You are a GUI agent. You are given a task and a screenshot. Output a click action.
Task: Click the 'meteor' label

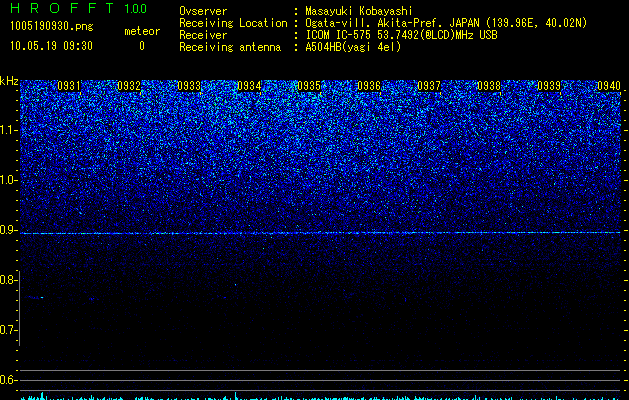[142, 31]
